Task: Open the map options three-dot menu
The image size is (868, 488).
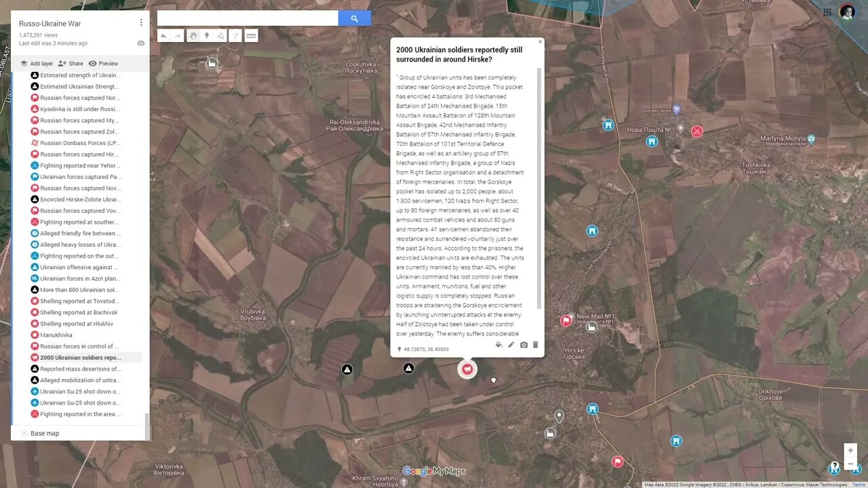Action: [141, 23]
